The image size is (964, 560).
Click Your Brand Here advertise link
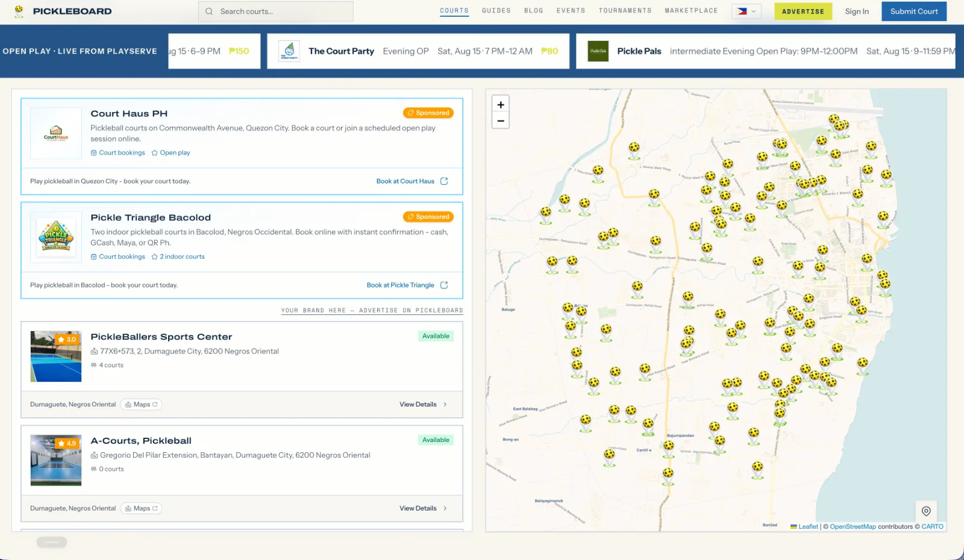[372, 311]
